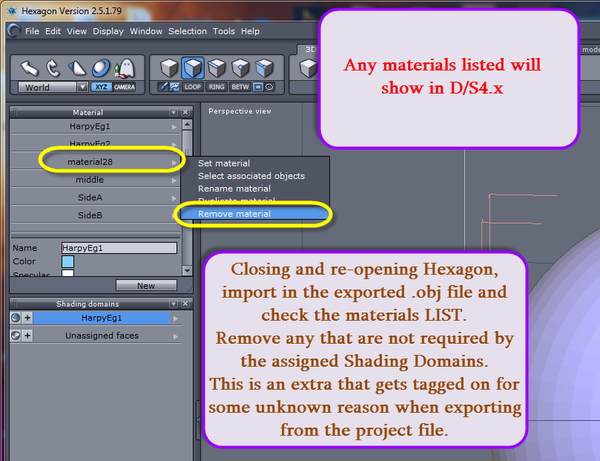Select the SideA material row
The width and height of the screenshot is (600, 461).
point(95,197)
